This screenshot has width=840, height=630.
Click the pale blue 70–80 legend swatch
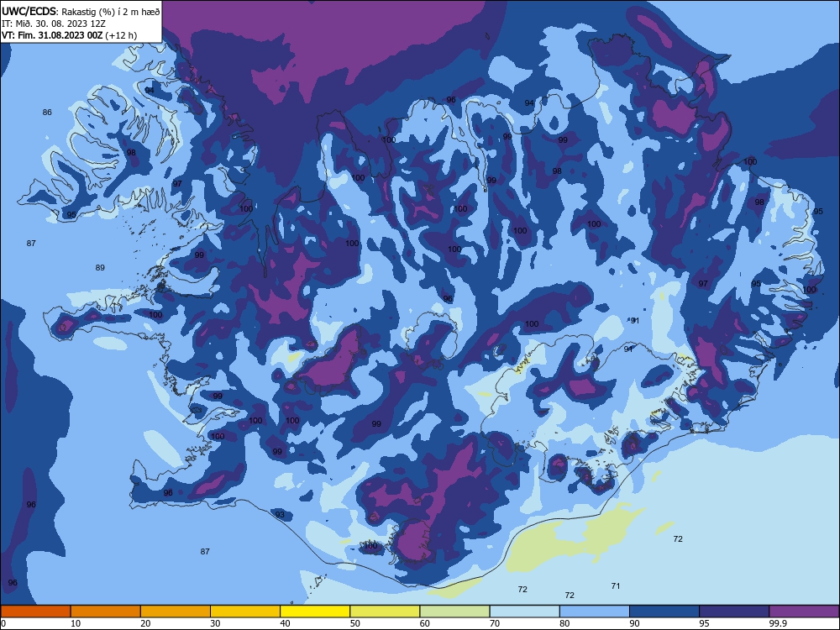[524, 612]
